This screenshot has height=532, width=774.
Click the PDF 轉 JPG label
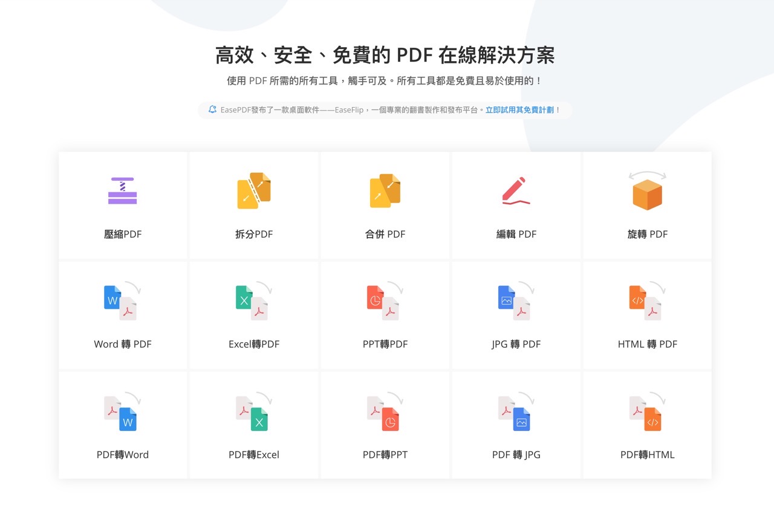516,455
